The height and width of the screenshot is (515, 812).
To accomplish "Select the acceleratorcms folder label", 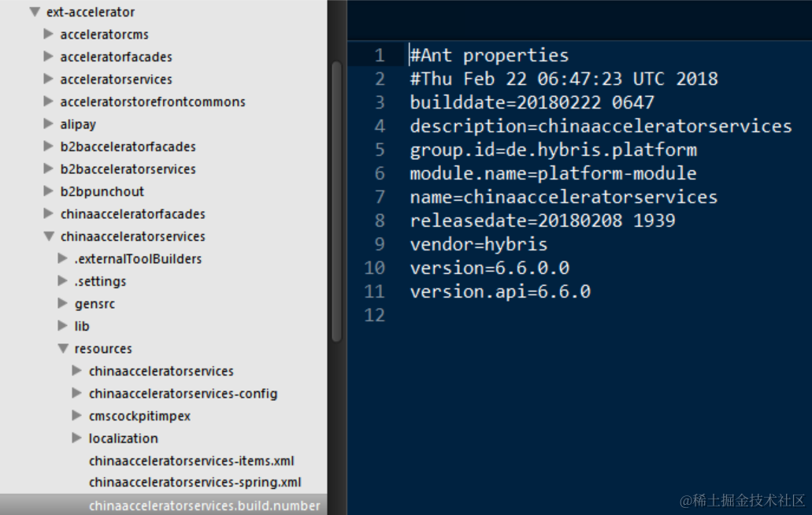I will 104,35.
